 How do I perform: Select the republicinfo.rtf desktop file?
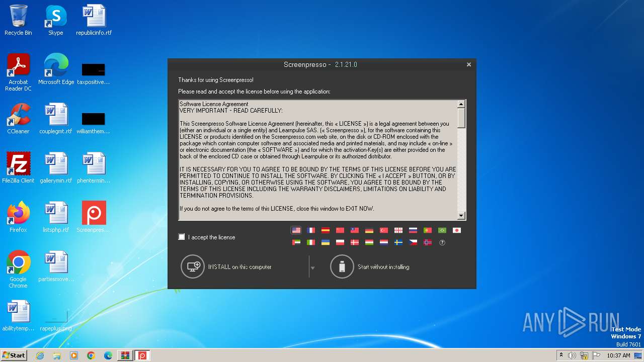click(x=94, y=20)
